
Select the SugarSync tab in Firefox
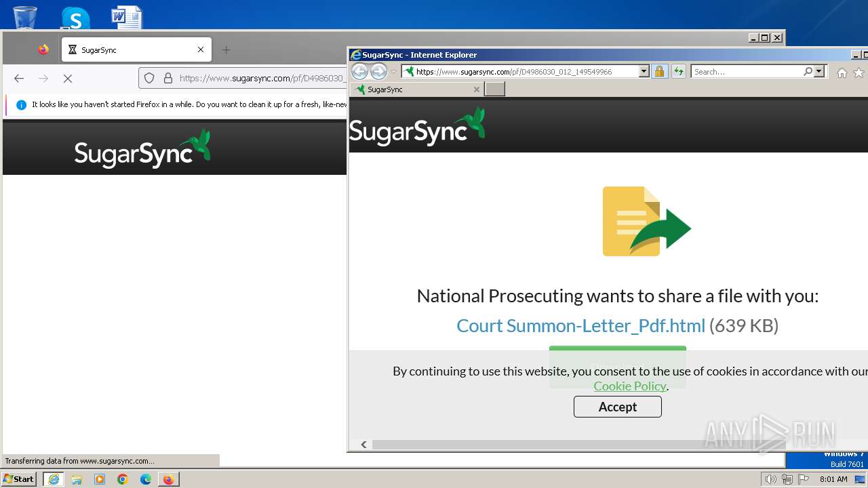[136, 49]
